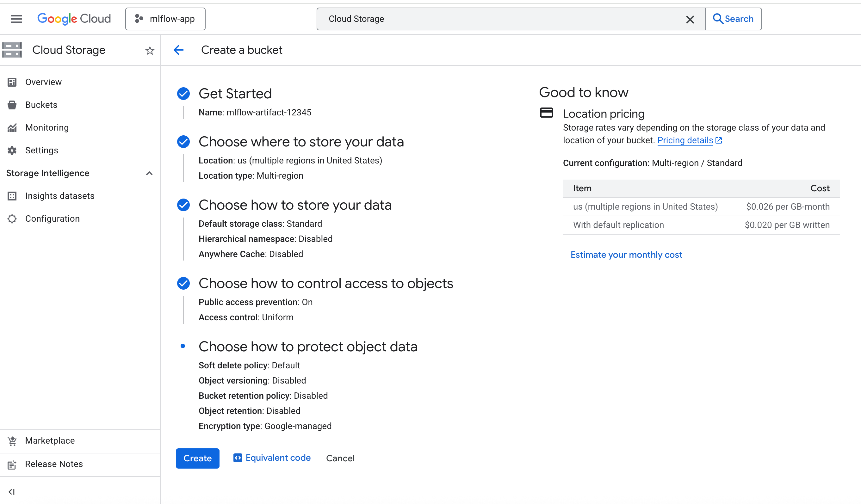Collapse the Storage Intelligence section
Image resolution: width=861 pixels, height=504 pixels.
pos(149,173)
